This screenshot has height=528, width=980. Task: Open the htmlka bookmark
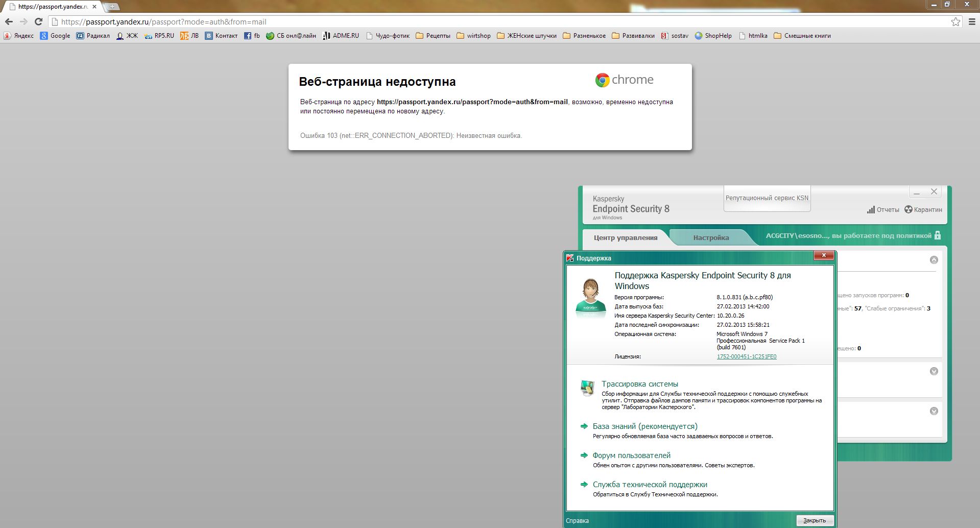point(753,36)
